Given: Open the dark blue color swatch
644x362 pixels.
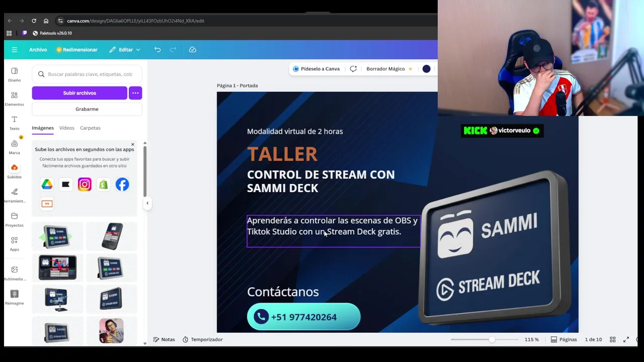Looking at the screenshot, I should 427,69.
